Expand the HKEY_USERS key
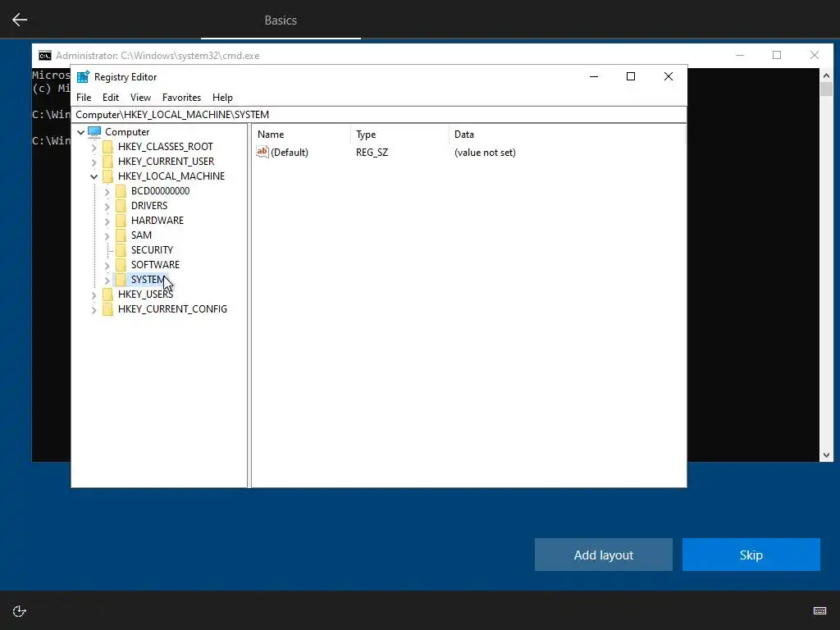Screen dimensions: 840x630 tap(94, 294)
